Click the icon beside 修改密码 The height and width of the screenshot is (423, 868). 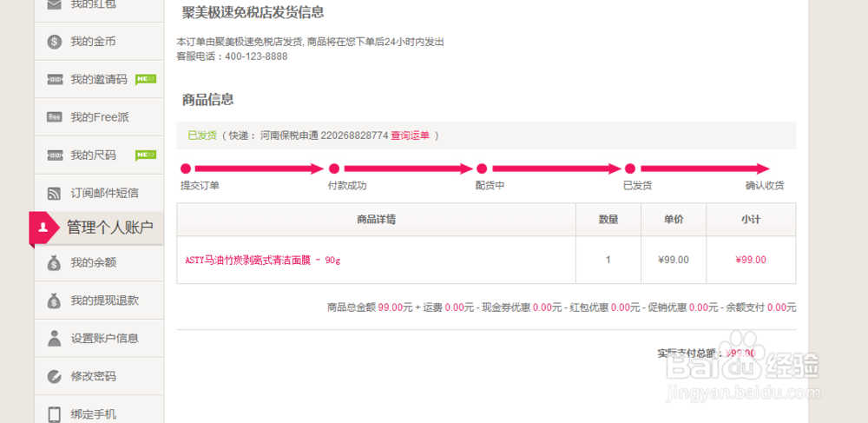pyautogui.click(x=54, y=376)
